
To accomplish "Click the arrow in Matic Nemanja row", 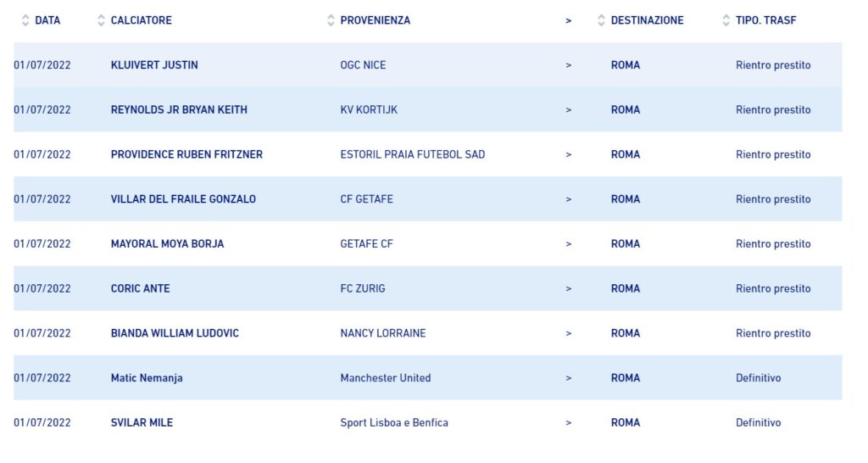I will [568, 378].
